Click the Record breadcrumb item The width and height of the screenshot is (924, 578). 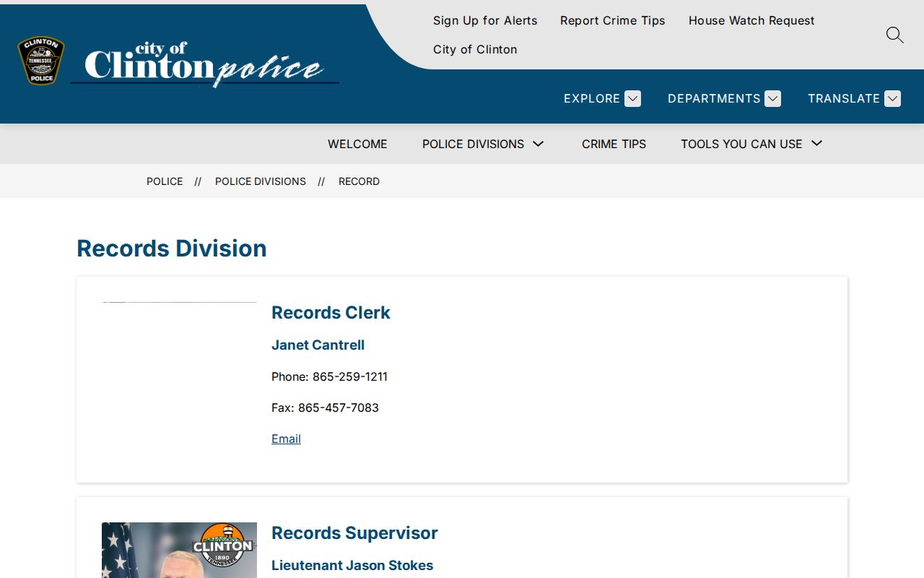[x=359, y=181]
